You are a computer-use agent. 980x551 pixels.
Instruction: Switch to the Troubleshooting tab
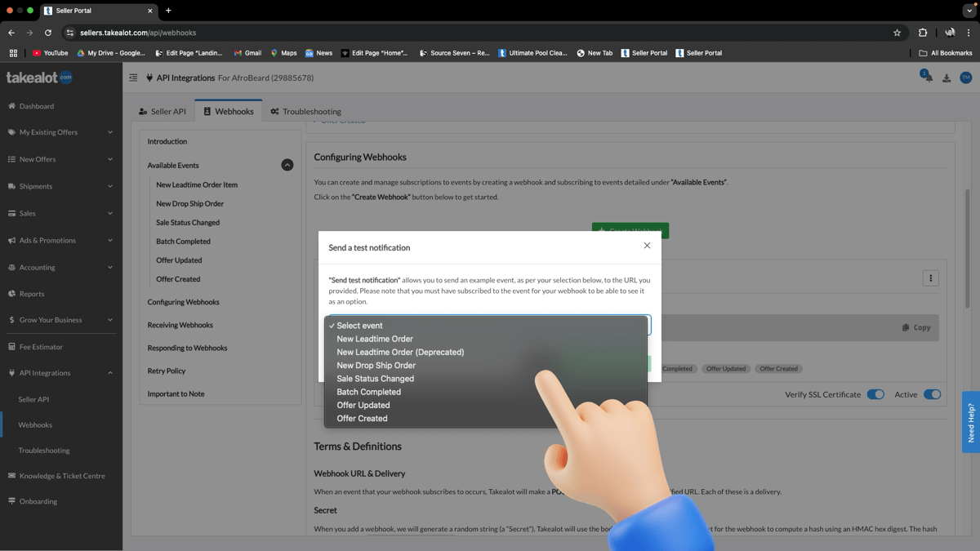pos(305,111)
